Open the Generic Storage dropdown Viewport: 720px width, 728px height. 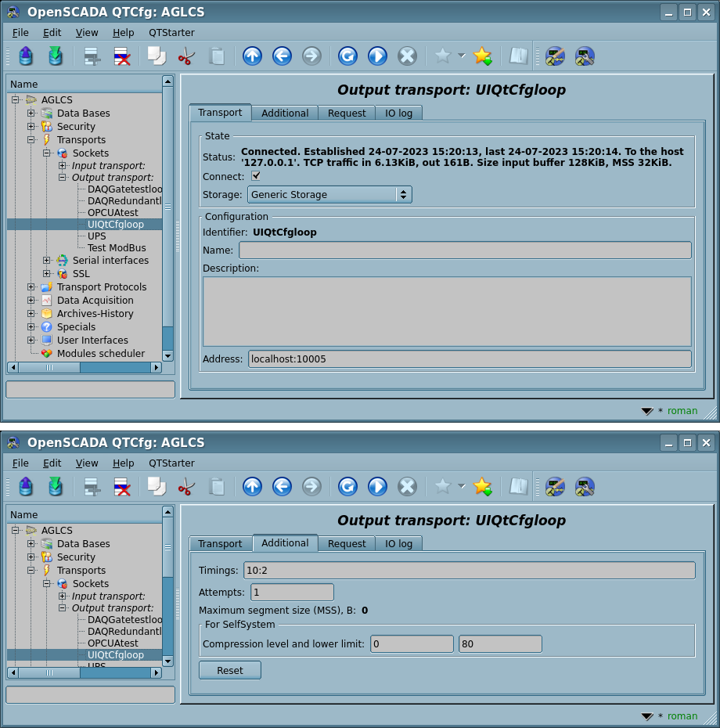[329, 194]
